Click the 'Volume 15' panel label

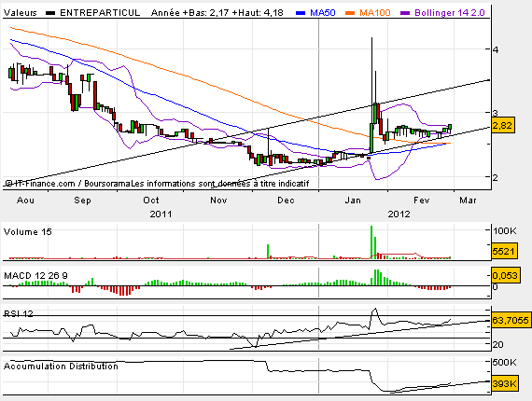click(x=27, y=232)
